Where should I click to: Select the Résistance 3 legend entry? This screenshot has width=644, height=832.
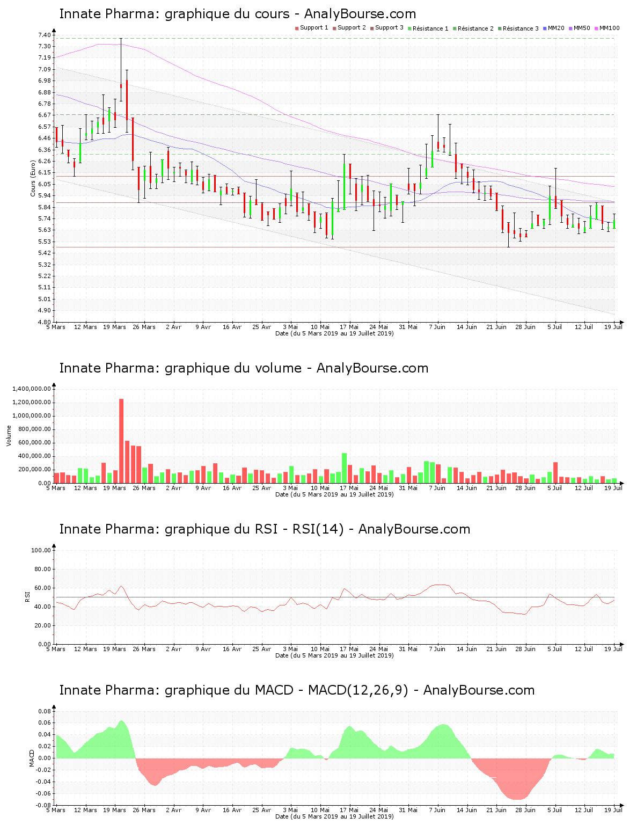coord(518,28)
